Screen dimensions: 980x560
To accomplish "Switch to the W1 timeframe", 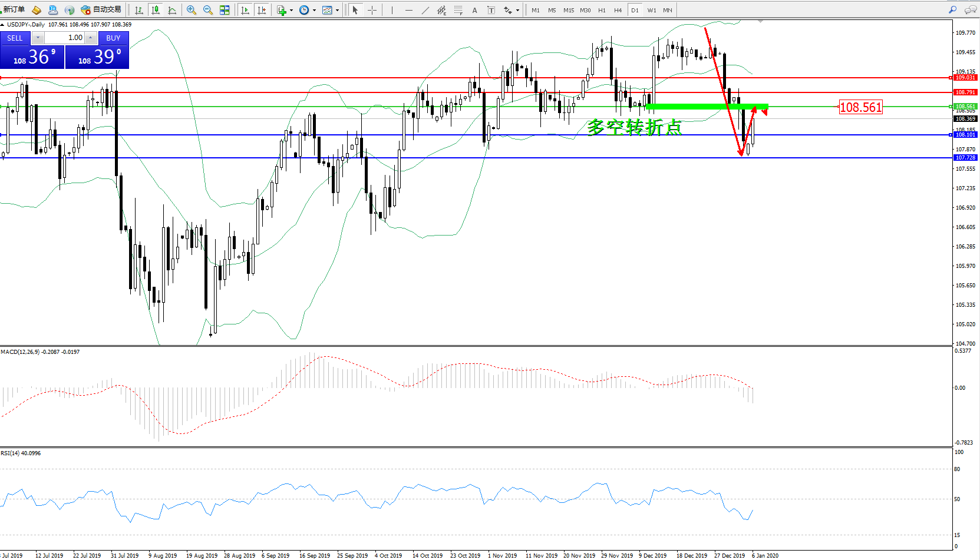I will (x=651, y=10).
